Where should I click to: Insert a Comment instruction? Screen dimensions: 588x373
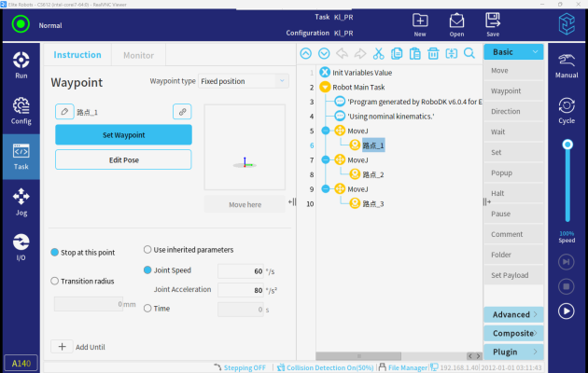point(513,234)
